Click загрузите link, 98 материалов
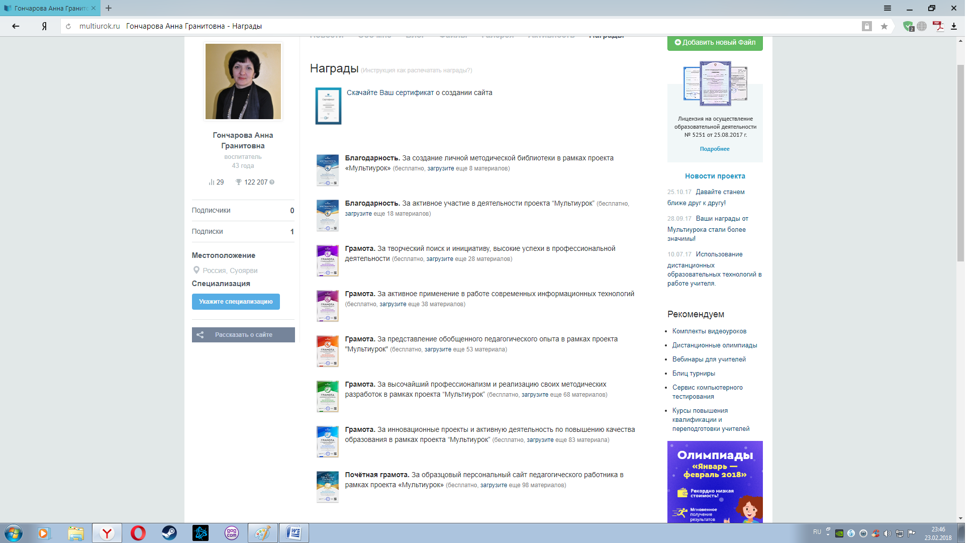 point(494,485)
